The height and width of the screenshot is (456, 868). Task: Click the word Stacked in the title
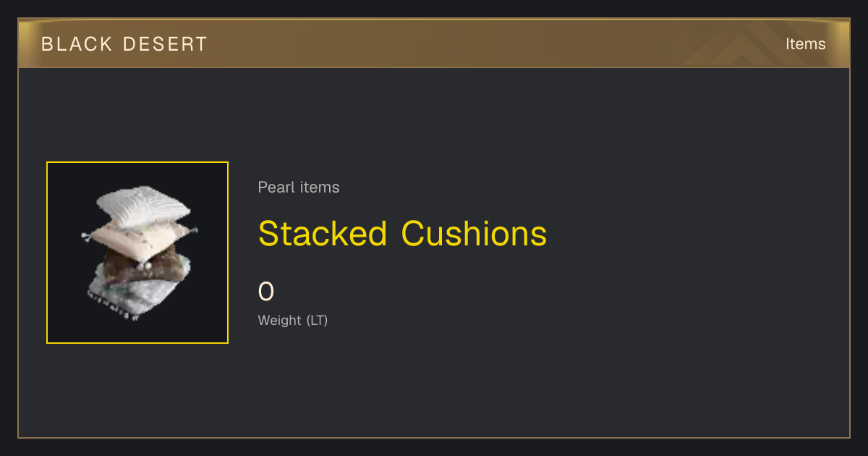323,234
